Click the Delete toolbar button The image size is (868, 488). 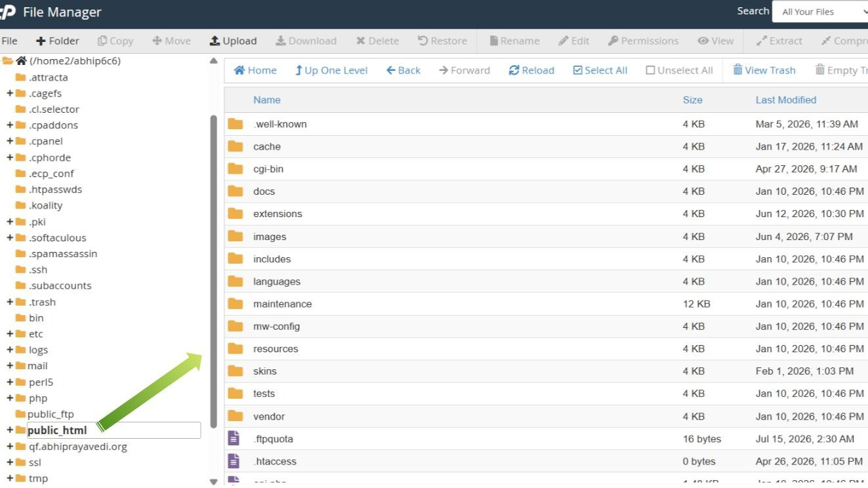click(377, 41)
